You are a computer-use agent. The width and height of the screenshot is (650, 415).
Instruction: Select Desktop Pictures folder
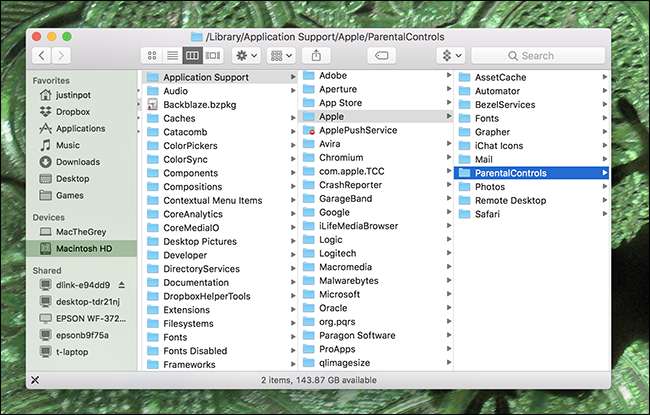pos(220,242)
